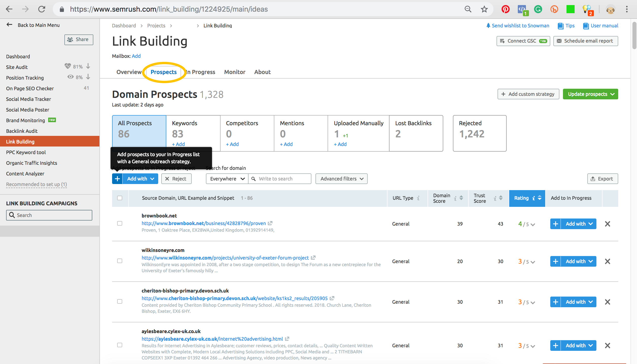Click Mailbox Add link
The height and width of the screenshot is (364, 637).
(136, 56)
